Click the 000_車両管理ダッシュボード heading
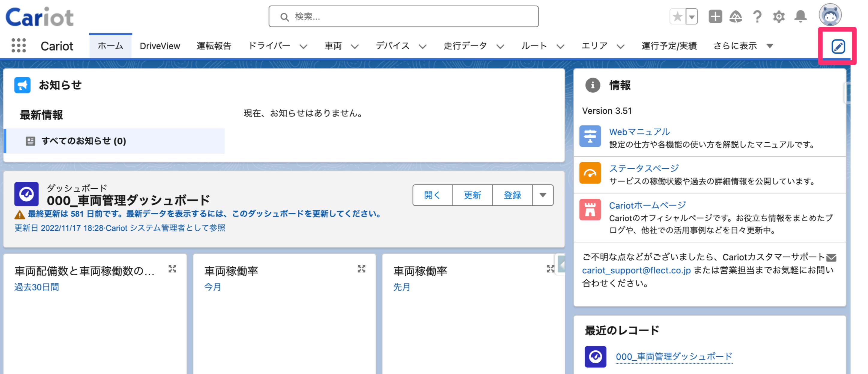 tap(128, 201)
